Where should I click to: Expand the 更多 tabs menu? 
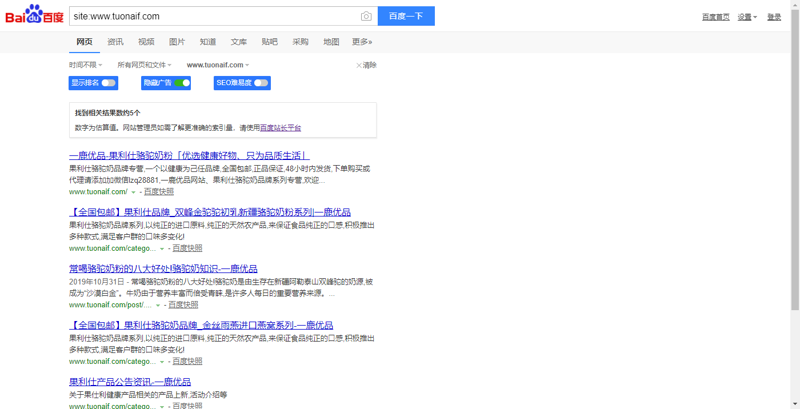(362, 42)
